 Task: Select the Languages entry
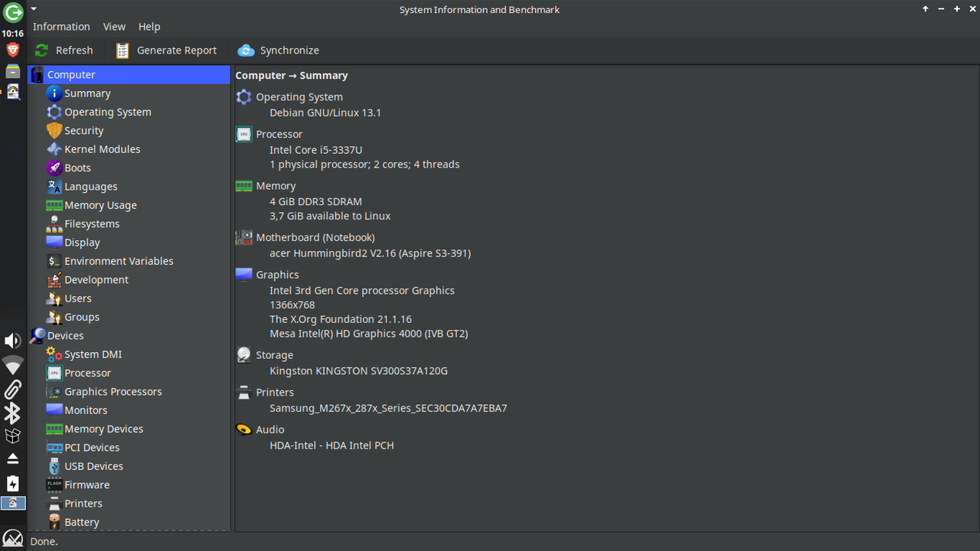coord(90,187)
